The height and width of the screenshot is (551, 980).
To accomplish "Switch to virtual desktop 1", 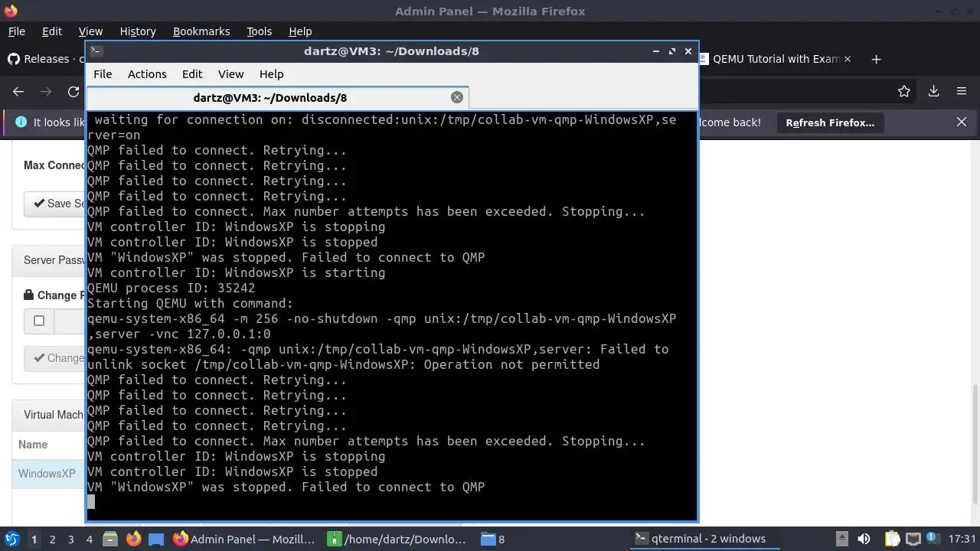I will point(34,540).
